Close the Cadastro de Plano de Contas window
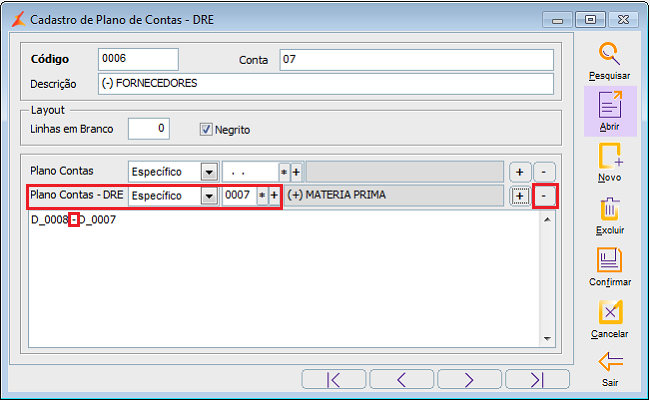Screen dimensions: 650x400 point(623,20)
